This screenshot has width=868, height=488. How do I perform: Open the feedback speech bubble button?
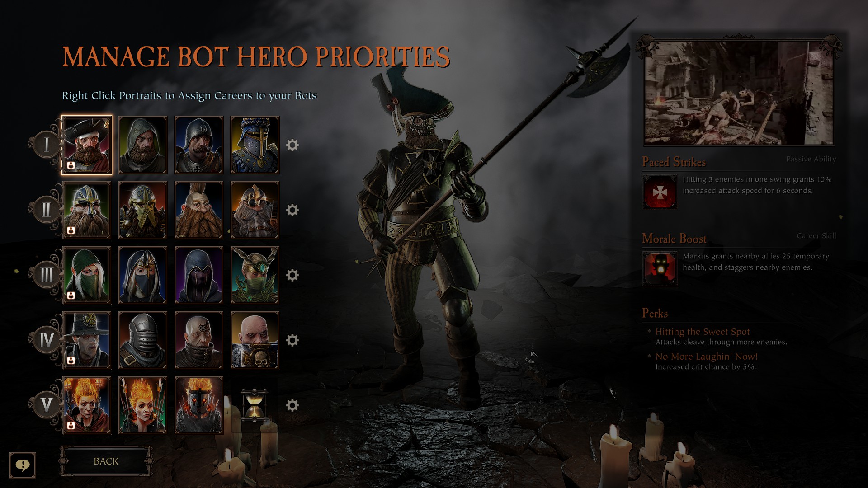(x=23, y=465)
